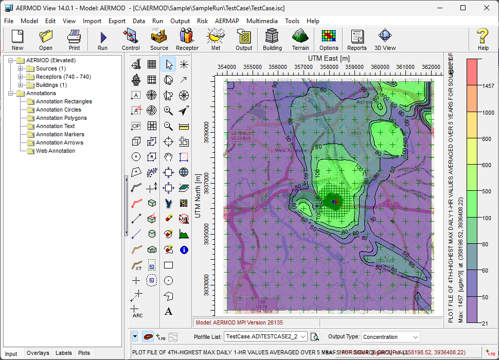Open the Multimedia menu
499x360 pixels.
coord(262,21)
